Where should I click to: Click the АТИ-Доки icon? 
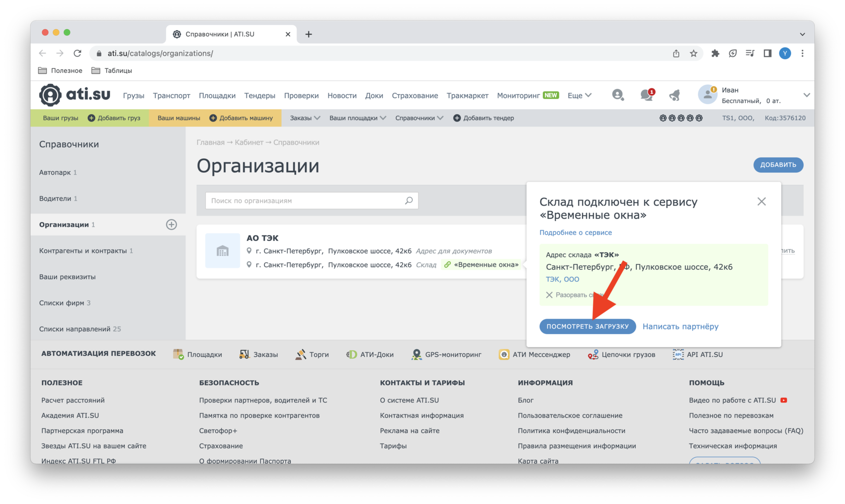(x=351, y=354)
